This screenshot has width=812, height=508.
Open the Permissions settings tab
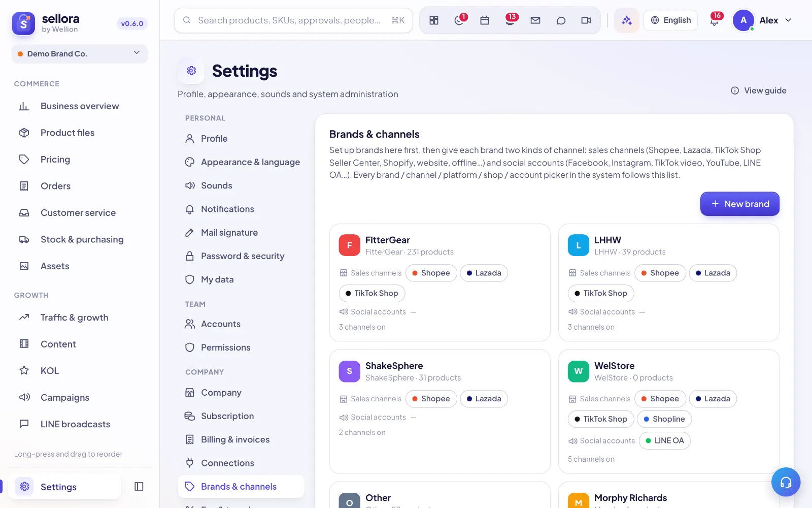click(x=241, y=347)
